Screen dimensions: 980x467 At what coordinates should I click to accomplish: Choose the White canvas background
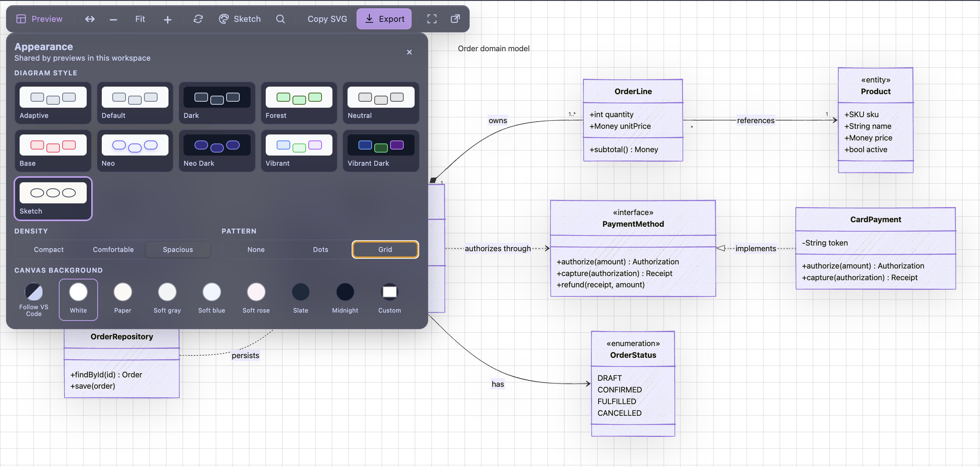pos(78,300)
